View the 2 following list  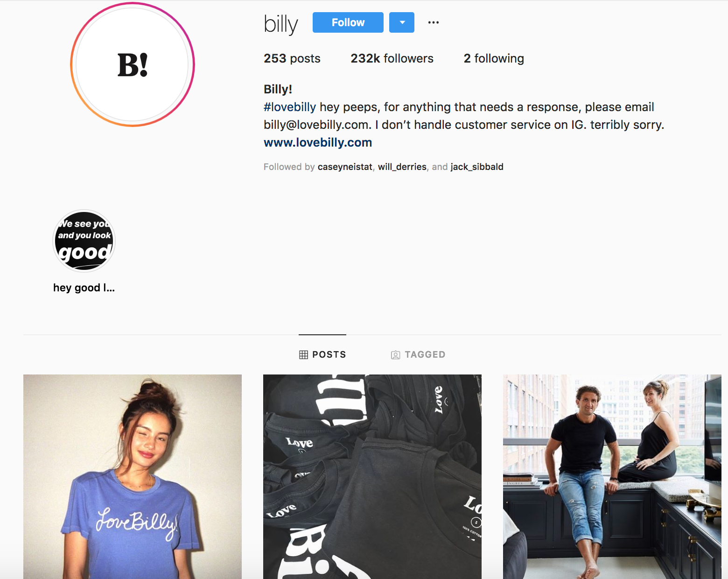pos(494,58)
